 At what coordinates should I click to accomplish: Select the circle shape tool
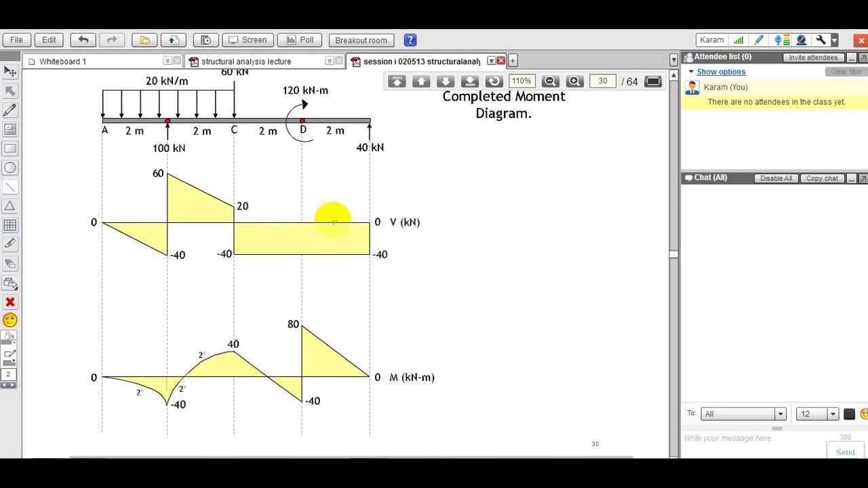coord(10,167)
